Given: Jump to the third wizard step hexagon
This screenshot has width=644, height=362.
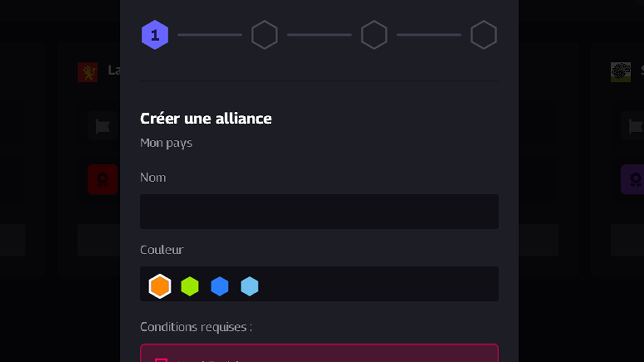Looking at the screenshot, I should coord(374,35).
